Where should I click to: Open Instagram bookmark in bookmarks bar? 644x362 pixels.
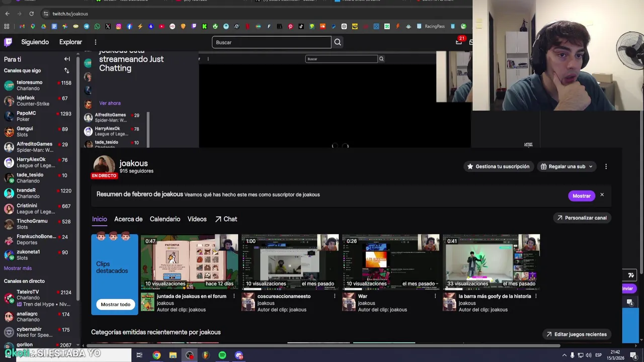(x=119, y=26)
